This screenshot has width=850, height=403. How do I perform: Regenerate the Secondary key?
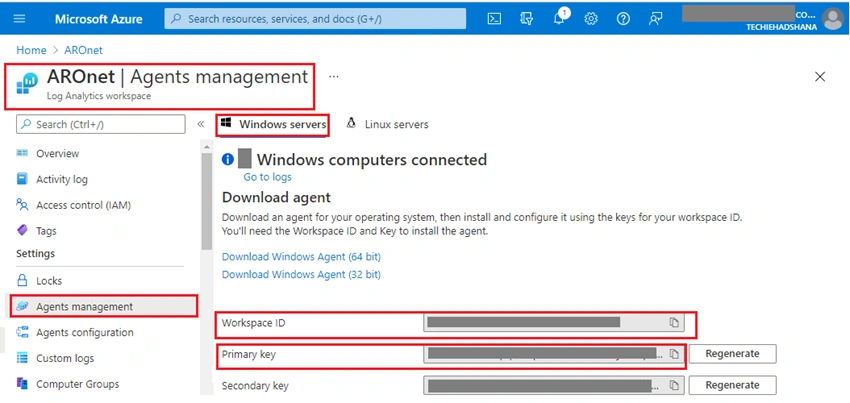[732, 385]
